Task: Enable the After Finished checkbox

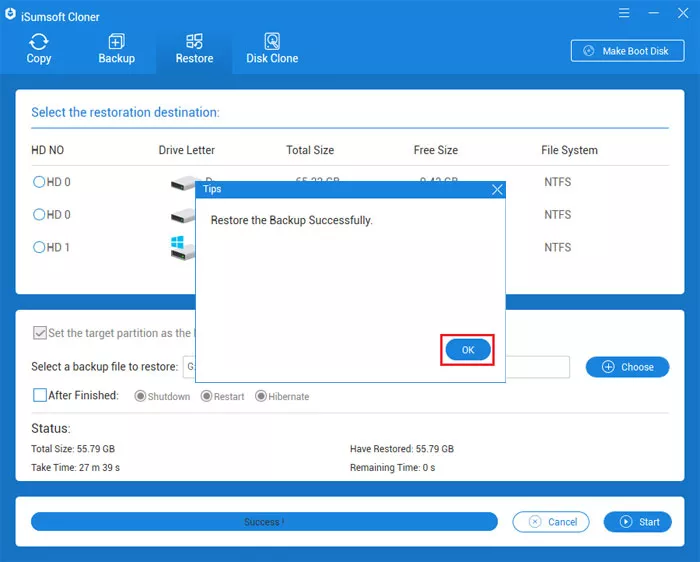Action: [40, 395]
